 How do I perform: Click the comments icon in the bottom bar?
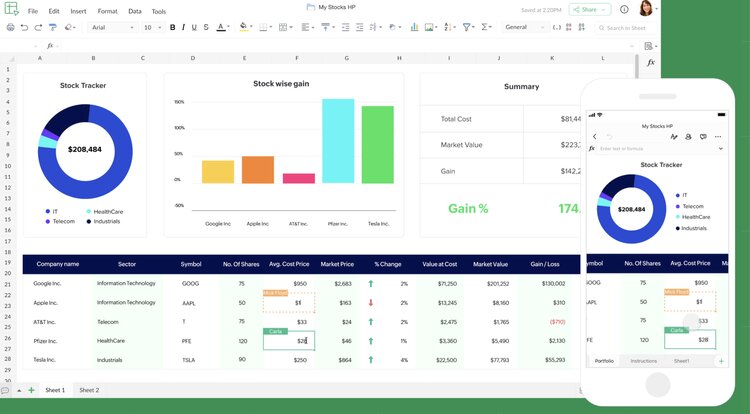(x=5, y=390)
